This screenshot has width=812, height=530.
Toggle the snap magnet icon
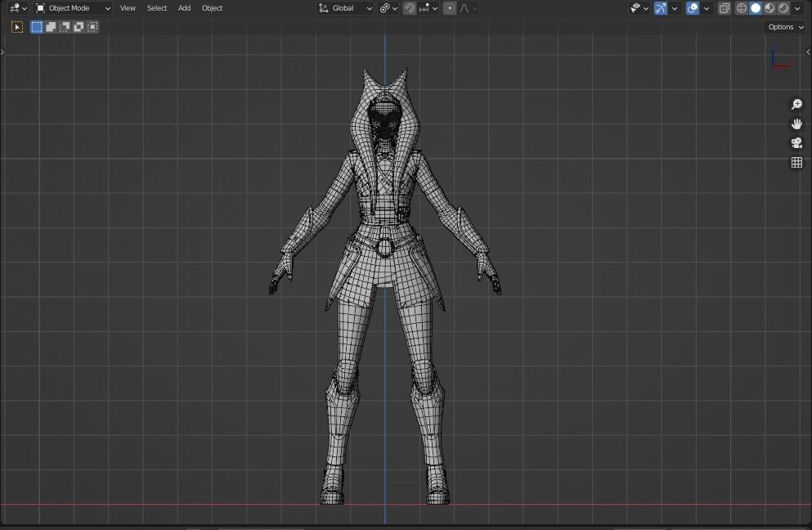tap(409, 8)
